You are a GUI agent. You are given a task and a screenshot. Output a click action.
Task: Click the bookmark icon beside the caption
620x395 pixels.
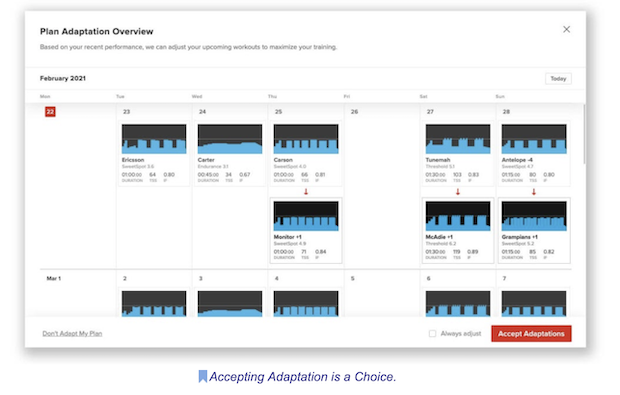pyautogui.click(x=202, y=376)
